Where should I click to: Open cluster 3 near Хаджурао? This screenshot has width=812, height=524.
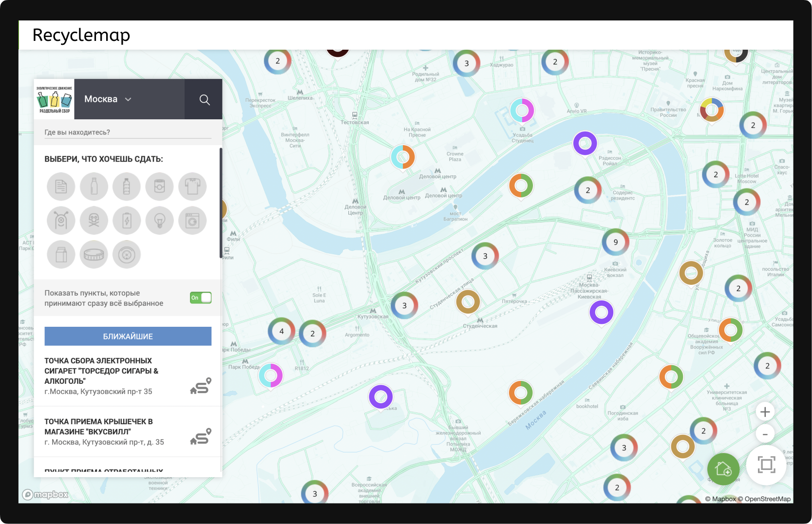(467, 63)
